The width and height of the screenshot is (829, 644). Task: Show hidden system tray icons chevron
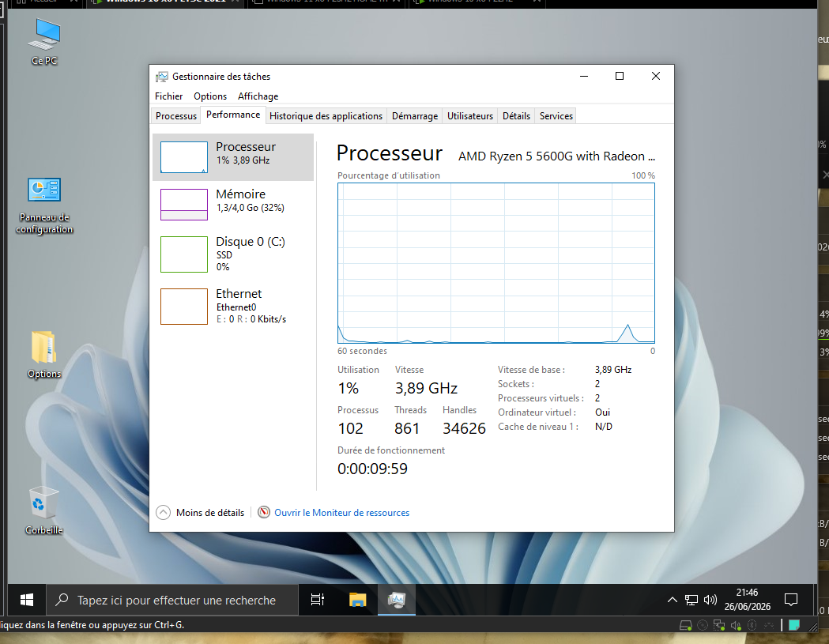672,600
